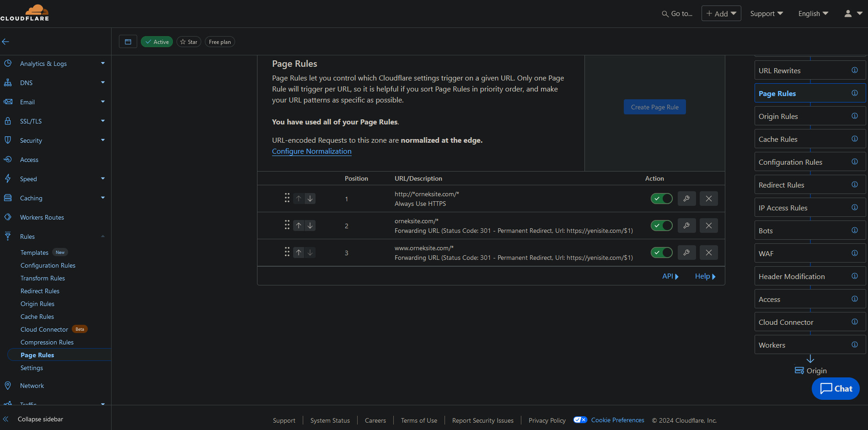Image resolution: width=868 pixels, height=430 pixels.
Task: Click the user account icon
Action: (x=848, y=14)
